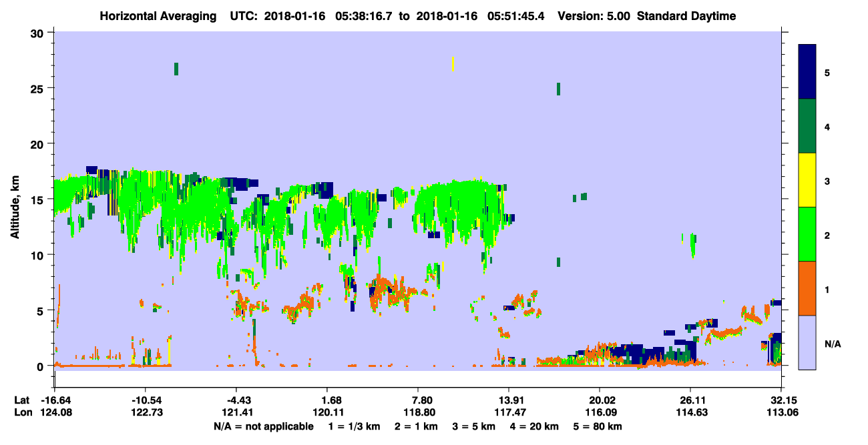Click the dark green level 4 colorbar segment
This screenshot has width=868, height=445.
(x=807, y=126)
